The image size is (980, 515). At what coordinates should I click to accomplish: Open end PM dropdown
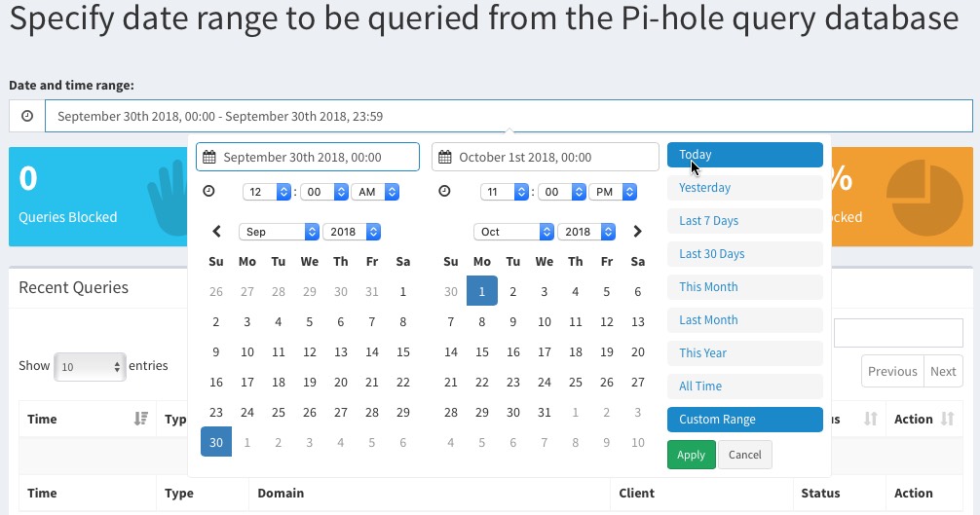[613, 192]
